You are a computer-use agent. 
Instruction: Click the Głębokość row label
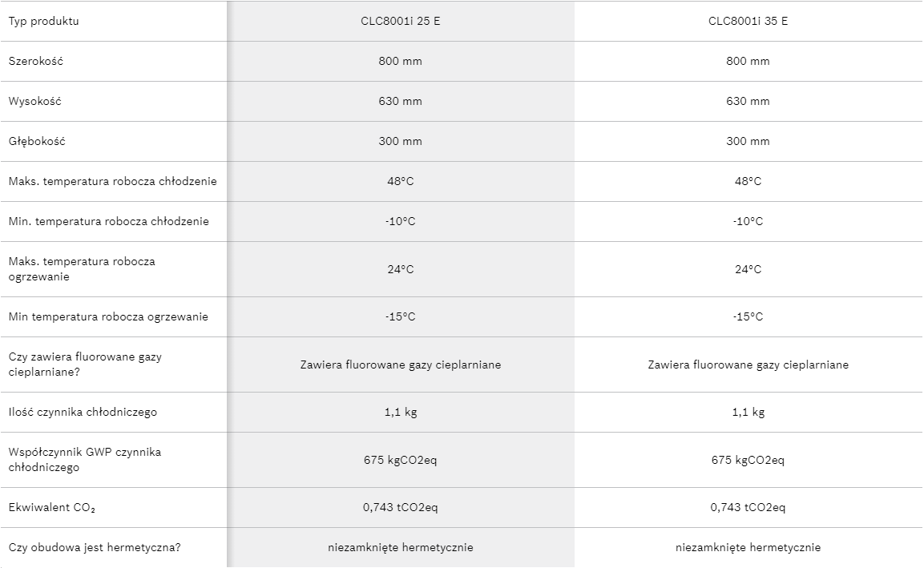(x=37, y=142)
